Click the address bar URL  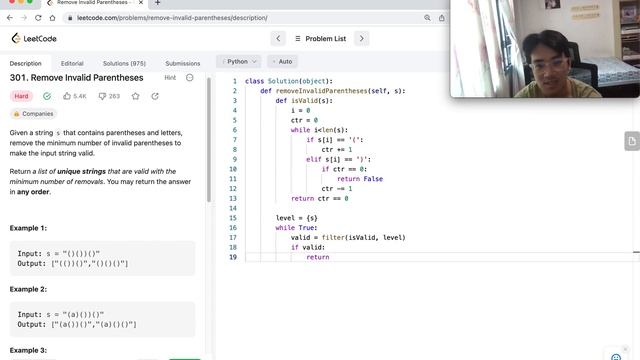coord(172,18)
